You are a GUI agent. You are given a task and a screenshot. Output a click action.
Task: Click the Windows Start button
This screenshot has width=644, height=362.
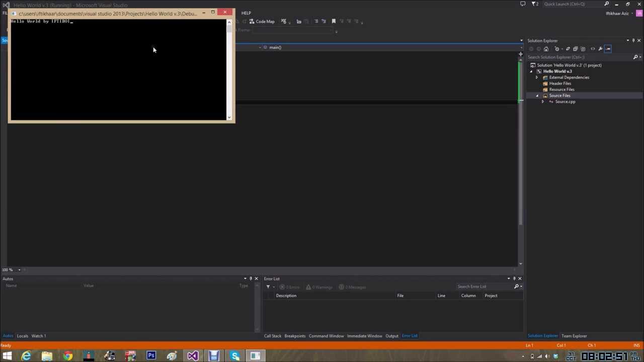click(7, 356)
